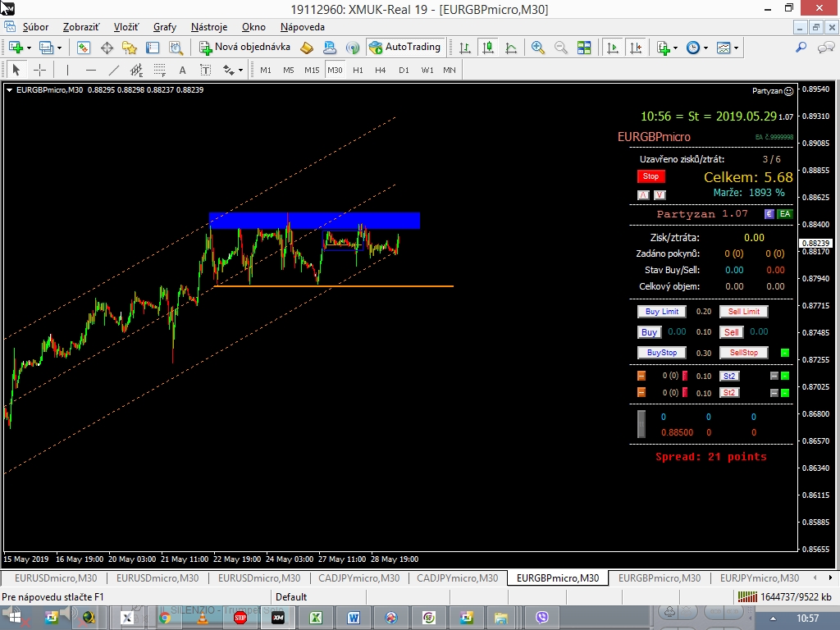Click the red Stop button
Screen dimensions: 840x630
click(651, 176)
